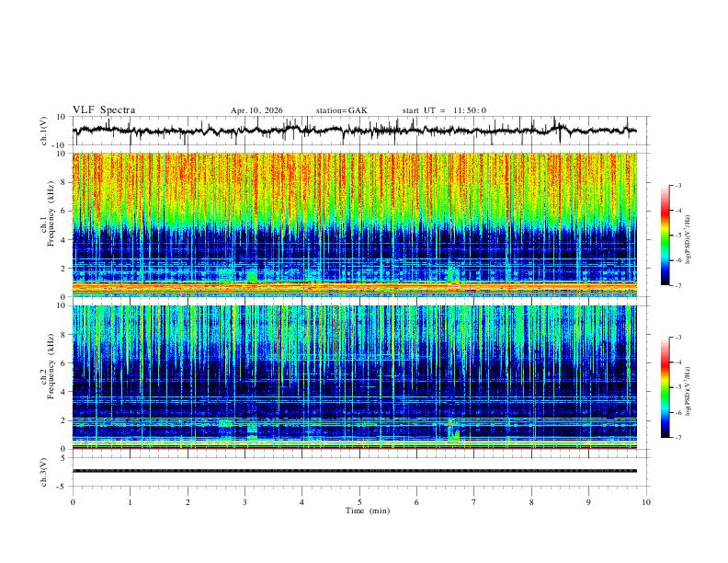Click the time axis tick label "4"
The height and width of the screenshot is (563, 728).
(x=301, y=502)
